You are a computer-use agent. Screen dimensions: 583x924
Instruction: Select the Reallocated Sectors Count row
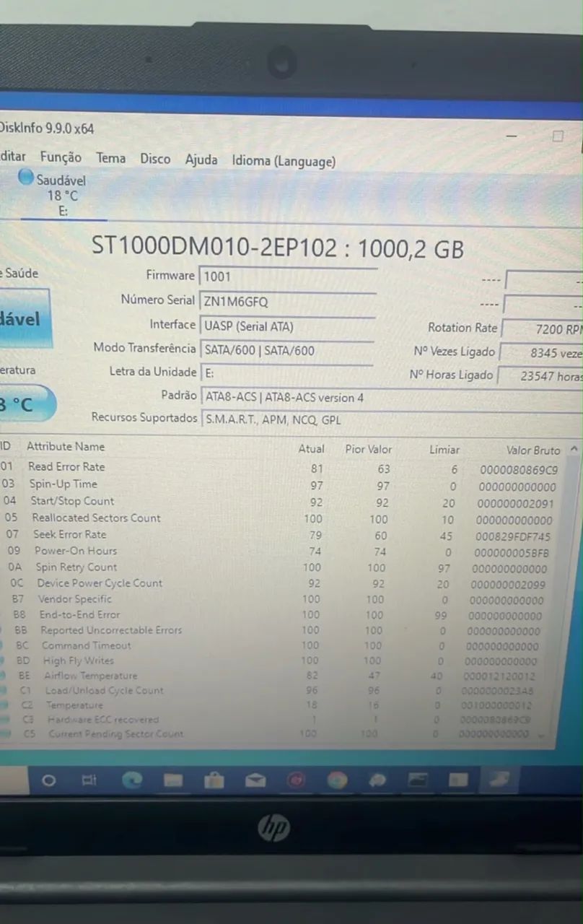[x=279, y=518]
